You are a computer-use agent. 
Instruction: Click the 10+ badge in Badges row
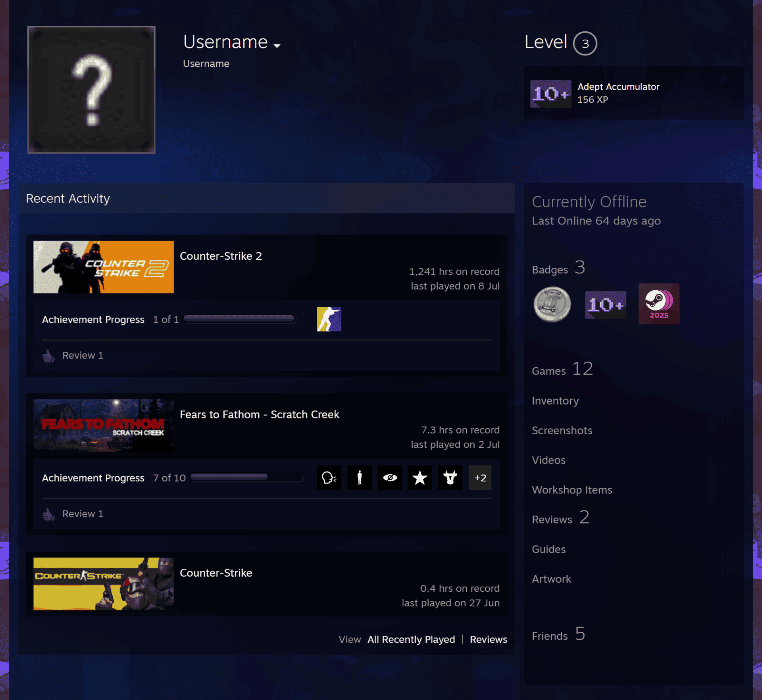pyautogui.click(x=606, y=305)
